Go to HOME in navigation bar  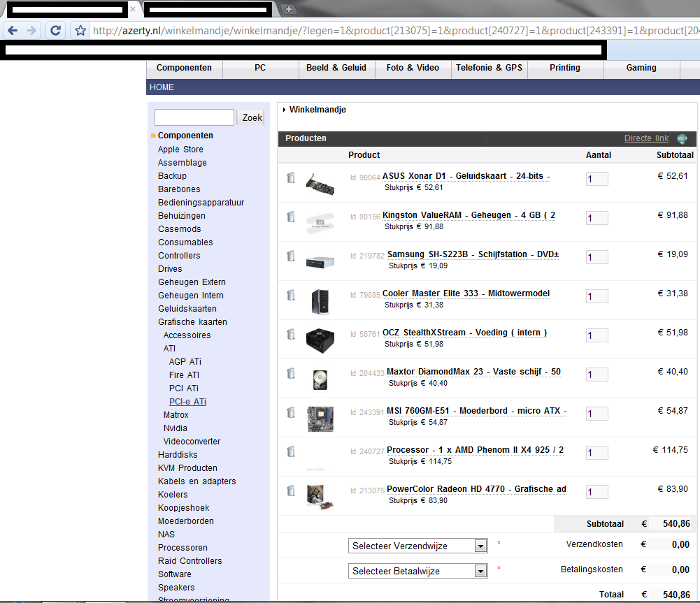tap(162, 87)
